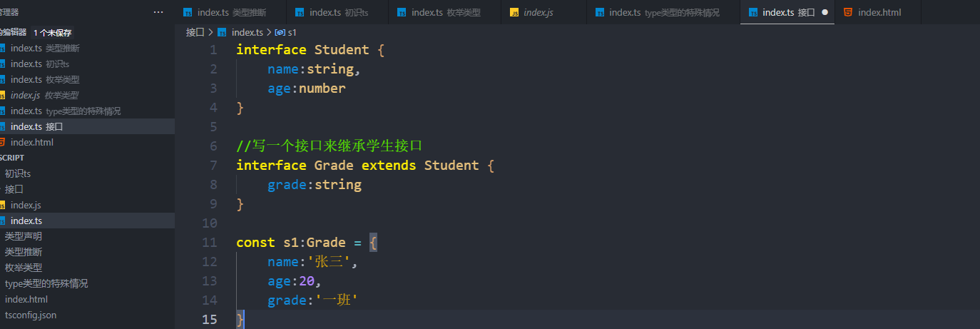Open the explorer more actions ellipsis menu
Image resolution: width=980 pixels, height=329 pixels.
point(158,12)
